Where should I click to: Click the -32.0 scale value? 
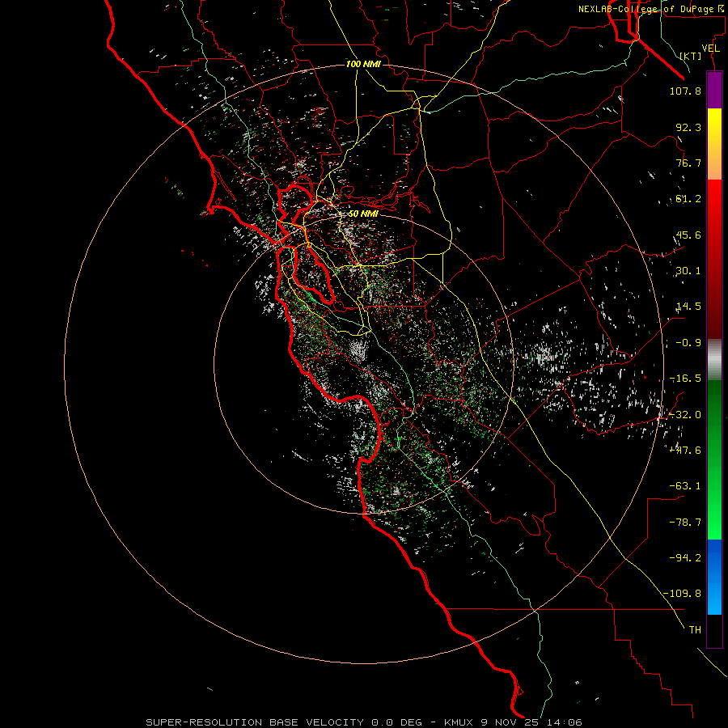(685, 415)
